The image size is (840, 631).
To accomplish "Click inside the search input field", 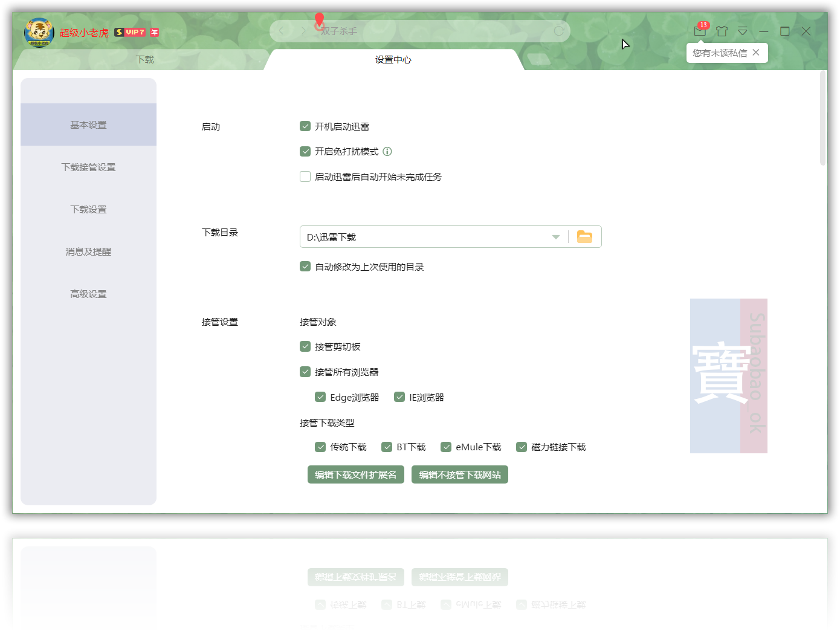I will point(423,31).
